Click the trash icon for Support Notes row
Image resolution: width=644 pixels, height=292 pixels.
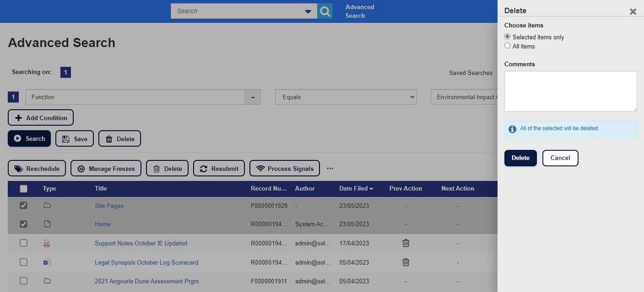click(x=406, y=243)
